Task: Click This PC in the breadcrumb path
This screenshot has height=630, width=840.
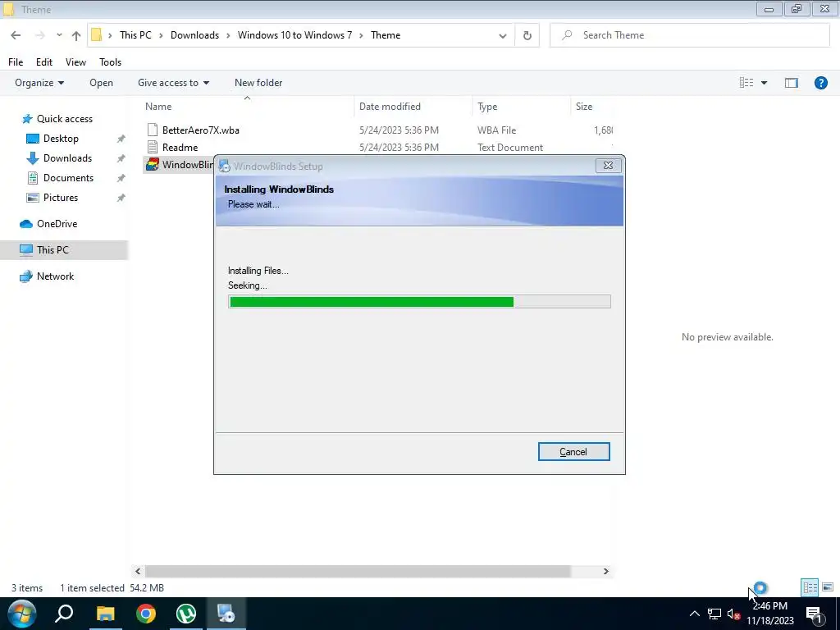Action: click(x=135, y=35)
